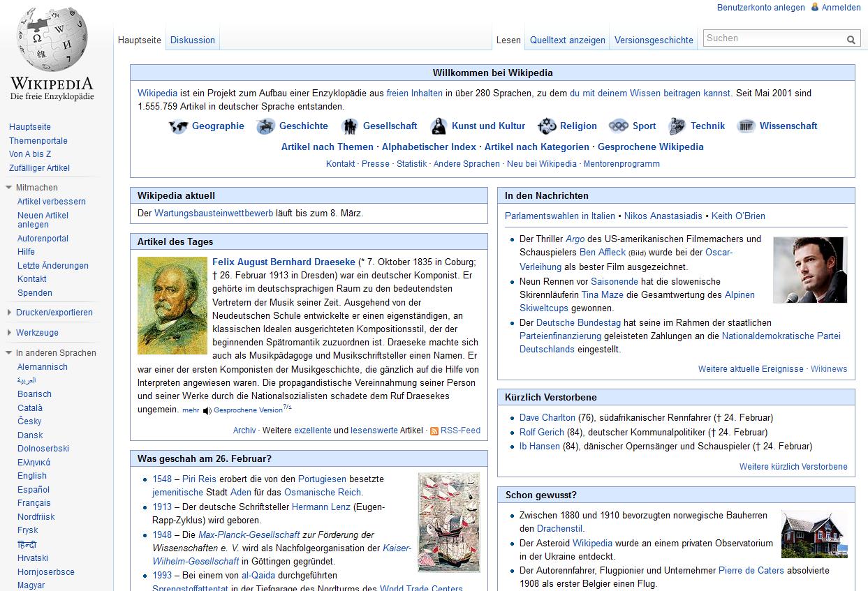Open the Felix August Bernhard Draeseke article
868x591 pixels.
tap(284, 262)
